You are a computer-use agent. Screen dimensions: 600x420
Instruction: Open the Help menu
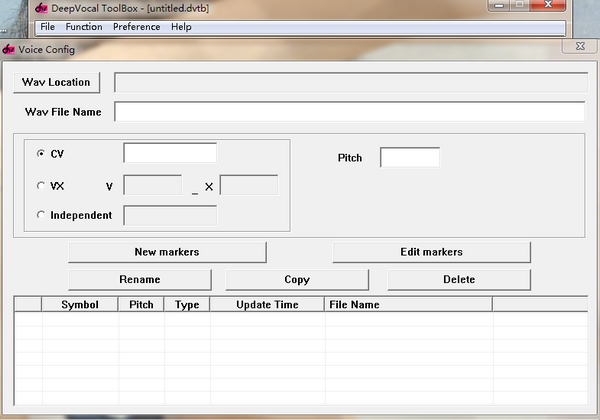(181, 27)
